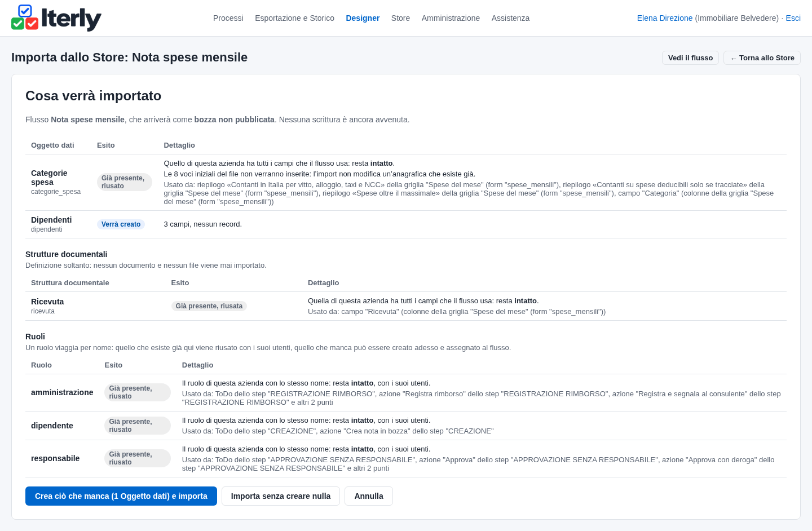Click the Categorie spesa object name
The height and width of the screenshot is (531, 812).
[x=49, y=178]
